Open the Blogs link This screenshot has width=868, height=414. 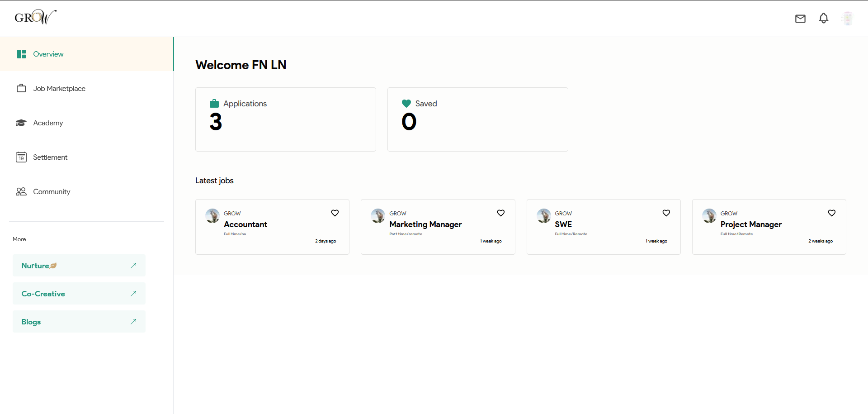click(79, 322)
